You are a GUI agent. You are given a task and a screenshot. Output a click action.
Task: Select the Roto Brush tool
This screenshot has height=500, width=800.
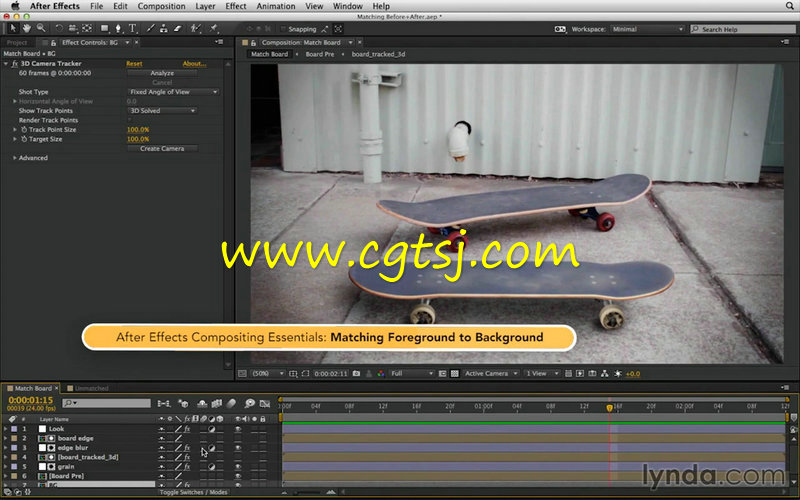pos(195,29)
